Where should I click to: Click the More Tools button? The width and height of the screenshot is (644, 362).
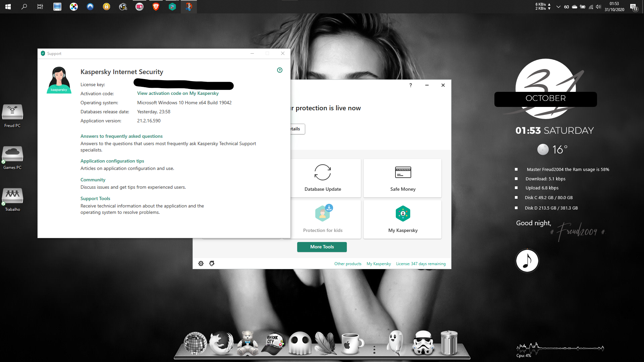click(322, 247)
